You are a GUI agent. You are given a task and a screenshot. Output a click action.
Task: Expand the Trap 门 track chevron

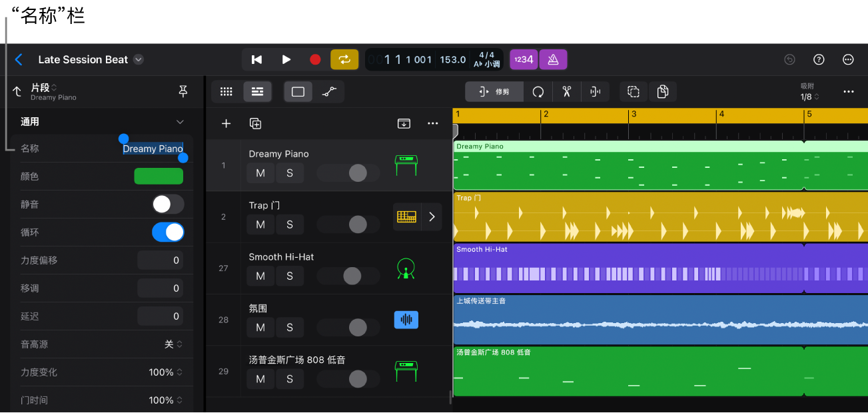coord(432,216)
